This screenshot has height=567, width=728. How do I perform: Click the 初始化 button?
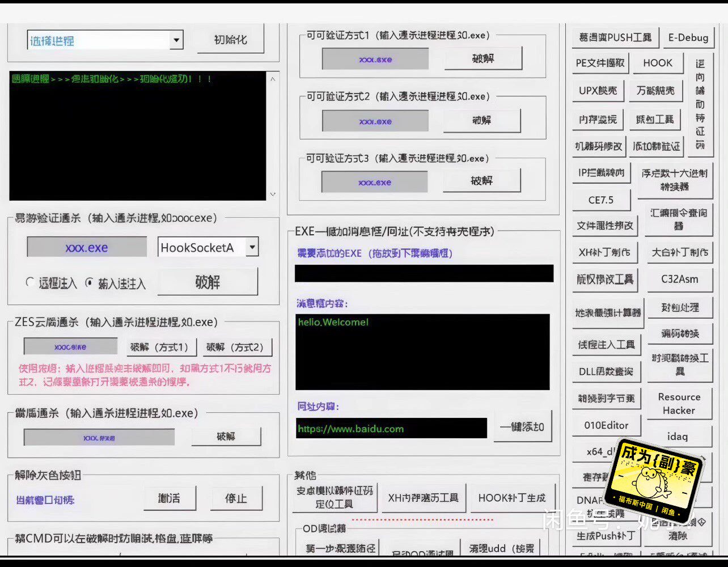pyautogui.click(x=230, y=40)
